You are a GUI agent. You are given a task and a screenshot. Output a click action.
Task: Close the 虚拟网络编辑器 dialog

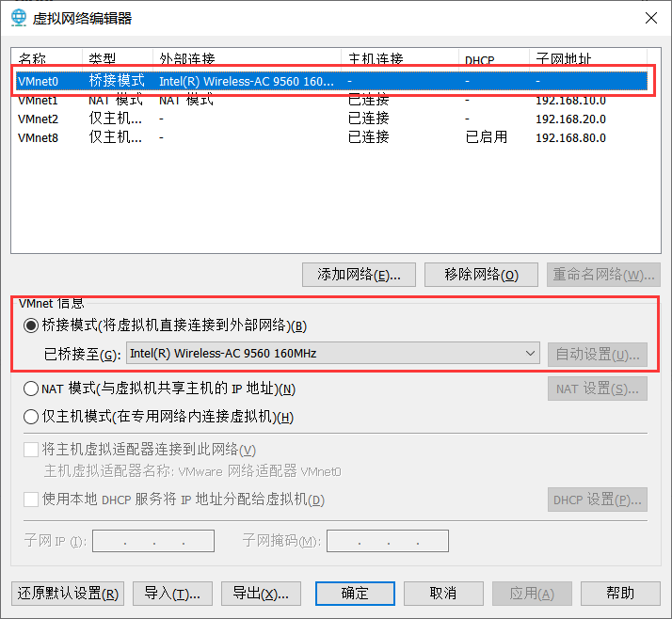click(651, 18)
